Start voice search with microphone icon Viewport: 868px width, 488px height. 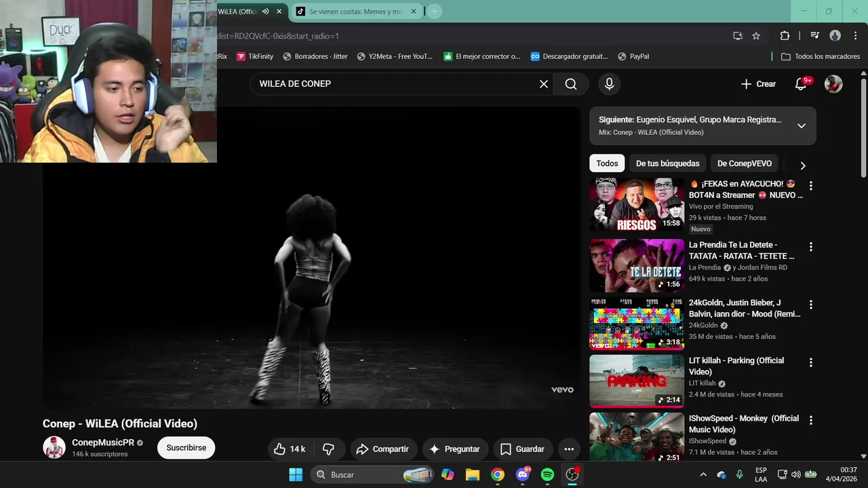[x=609, y=84]
